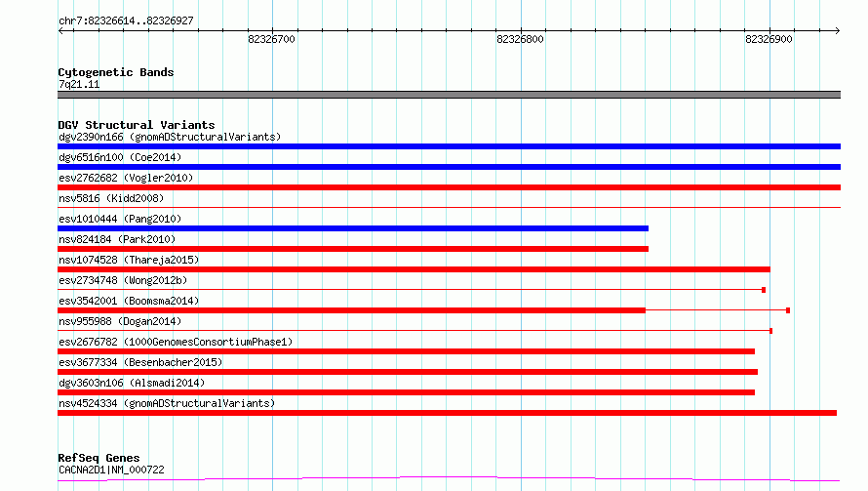Select nsv955988 (Dogan2014) label
Image resolution: width=868 pixels, height=491 pixels.
click(120, 321)
